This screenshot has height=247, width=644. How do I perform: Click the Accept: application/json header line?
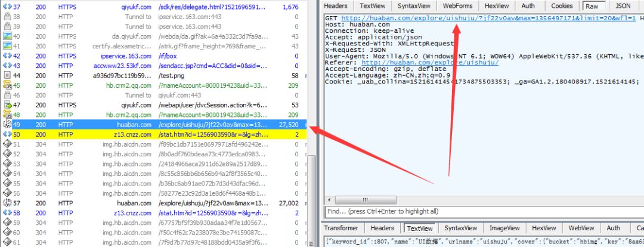tap(373, 37)
